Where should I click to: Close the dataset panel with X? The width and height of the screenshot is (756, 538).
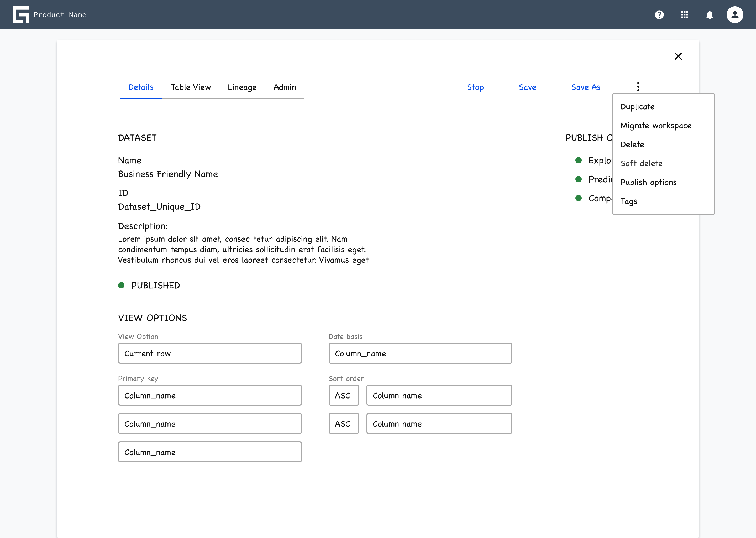tap(678, 56)
